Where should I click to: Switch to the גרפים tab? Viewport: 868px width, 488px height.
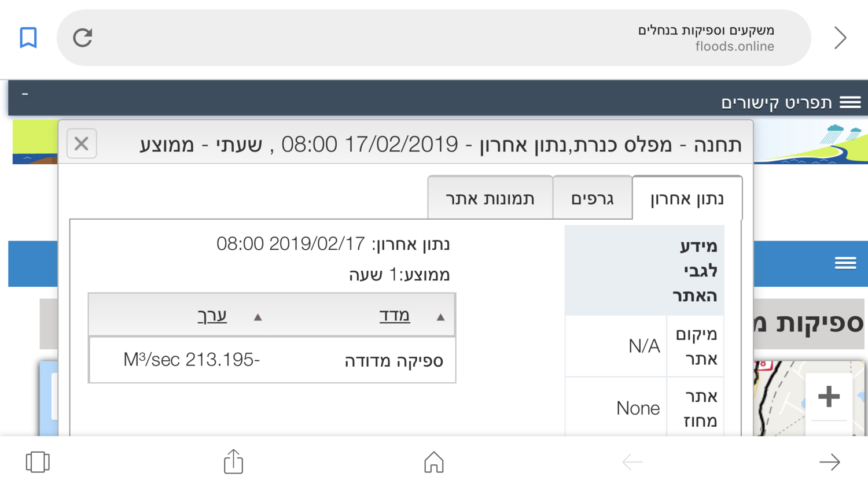pyautogui.click(x=592, y=199)
